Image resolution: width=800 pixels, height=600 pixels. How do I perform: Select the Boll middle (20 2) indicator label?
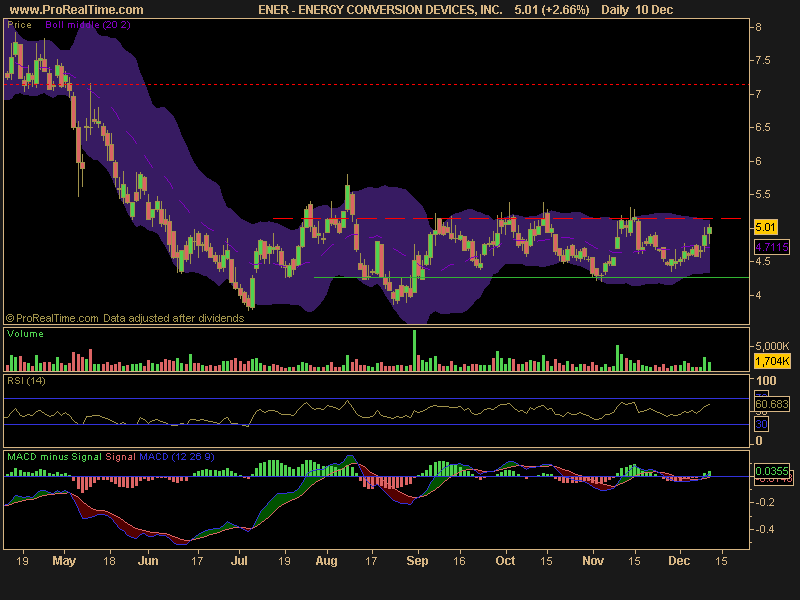click(88, 24)
